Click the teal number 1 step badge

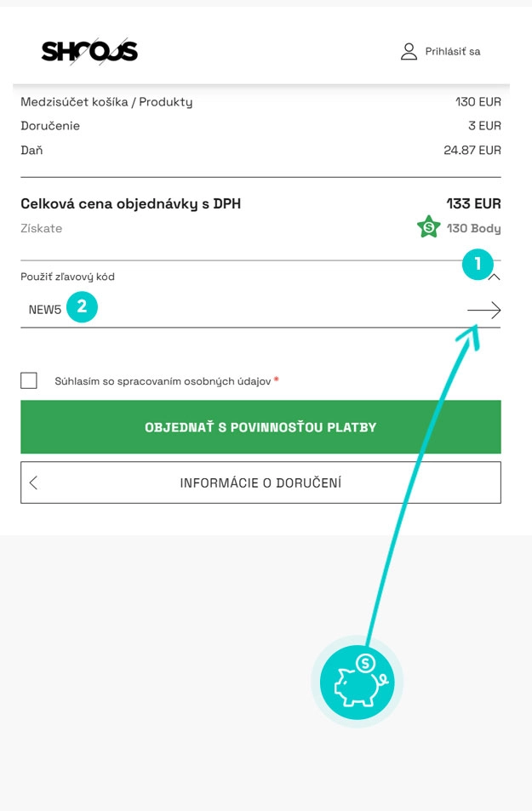[x=478, y=264]
